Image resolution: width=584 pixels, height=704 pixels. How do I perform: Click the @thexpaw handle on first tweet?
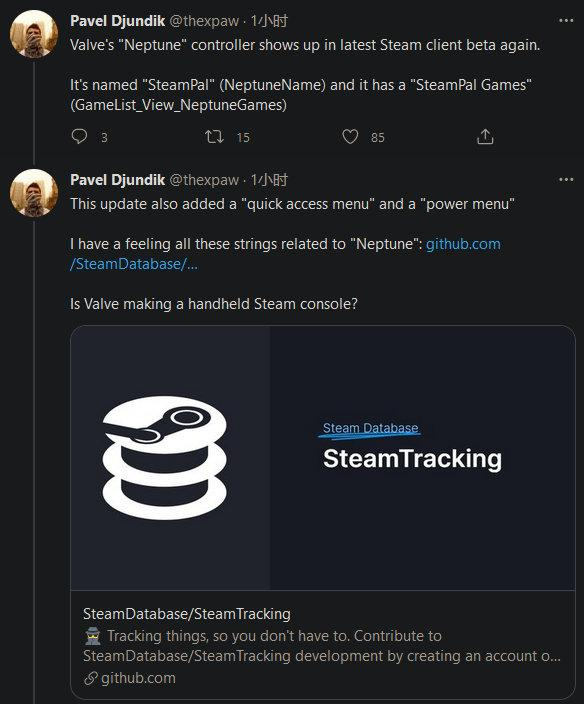[x=204, y=21]
